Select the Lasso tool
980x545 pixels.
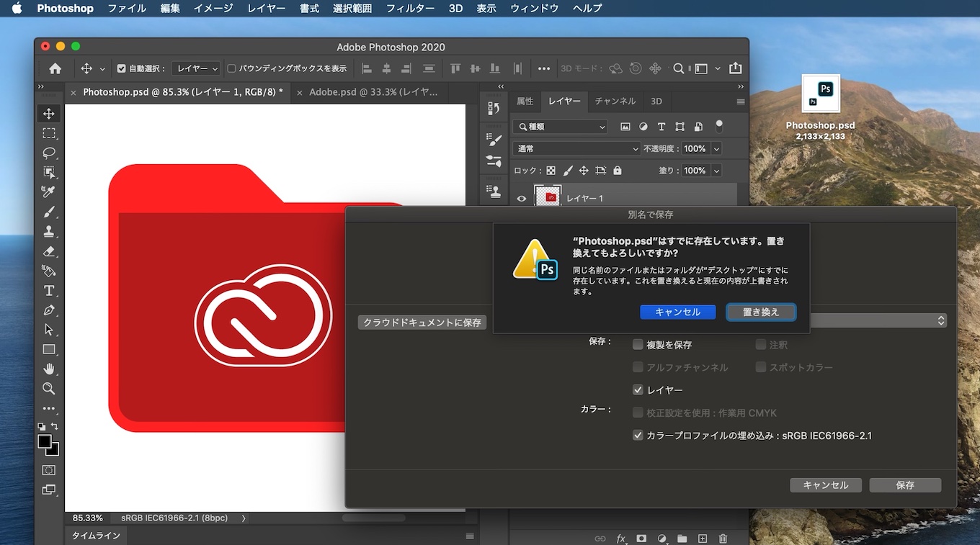pyautogui.click(x=49, y=153)
